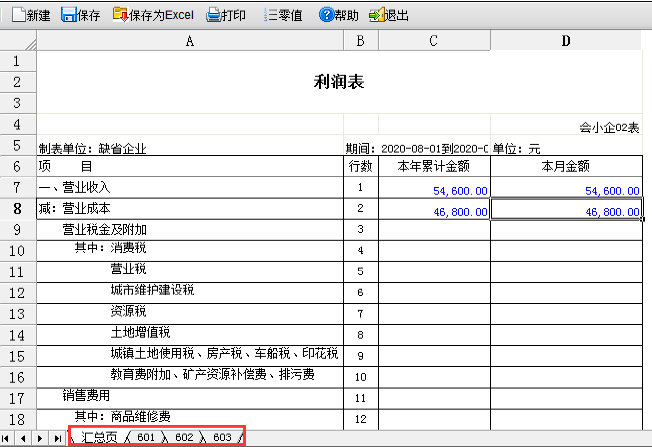Select column A header
This screenshot has height=447, width=652.
(190, 41)
